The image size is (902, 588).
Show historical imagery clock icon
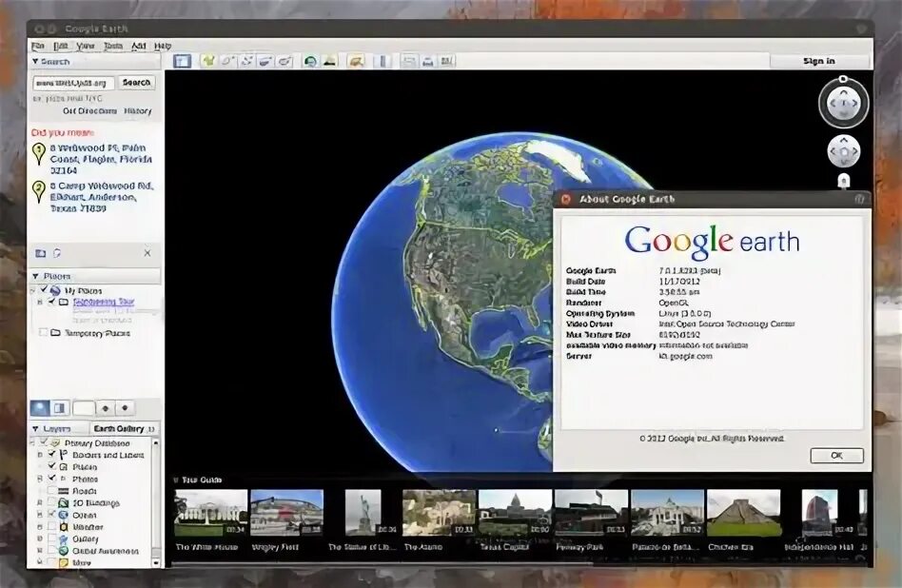click(310, 60)
